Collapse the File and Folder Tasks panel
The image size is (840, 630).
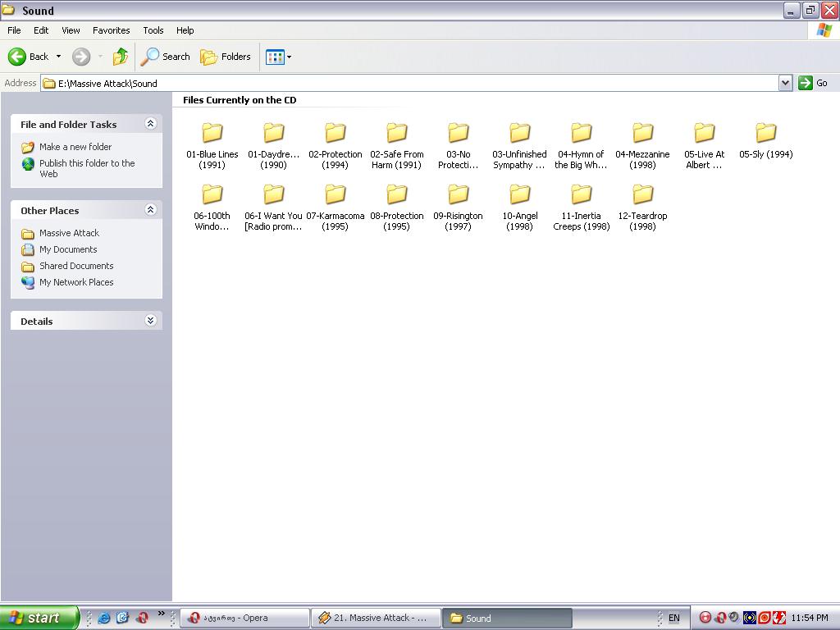(150, 124)
